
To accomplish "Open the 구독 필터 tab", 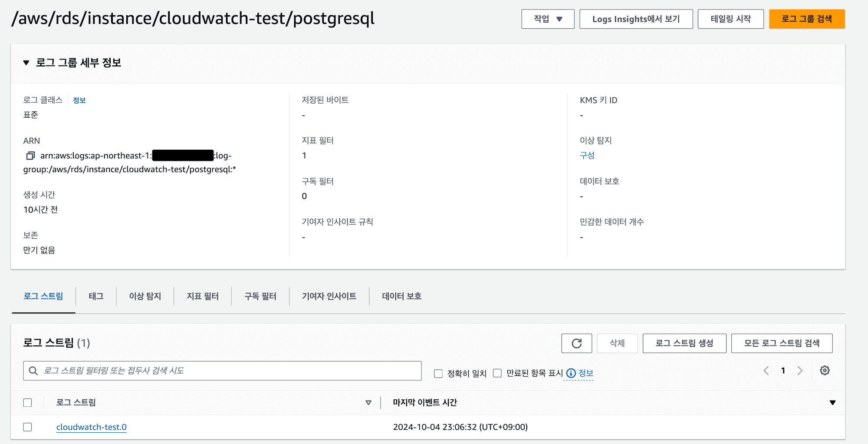I will coord(260,296).
